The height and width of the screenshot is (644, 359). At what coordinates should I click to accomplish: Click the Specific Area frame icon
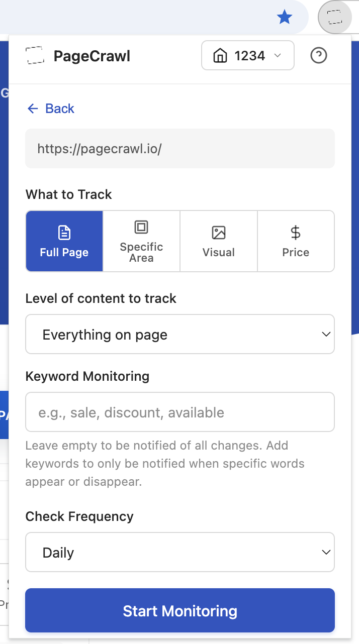click(x=141, y=228)
